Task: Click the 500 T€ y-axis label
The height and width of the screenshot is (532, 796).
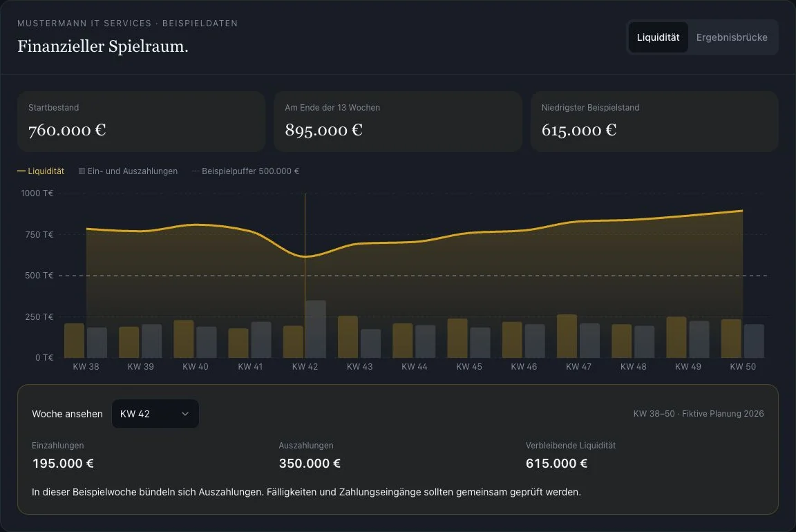Action: tap(39, 275)
